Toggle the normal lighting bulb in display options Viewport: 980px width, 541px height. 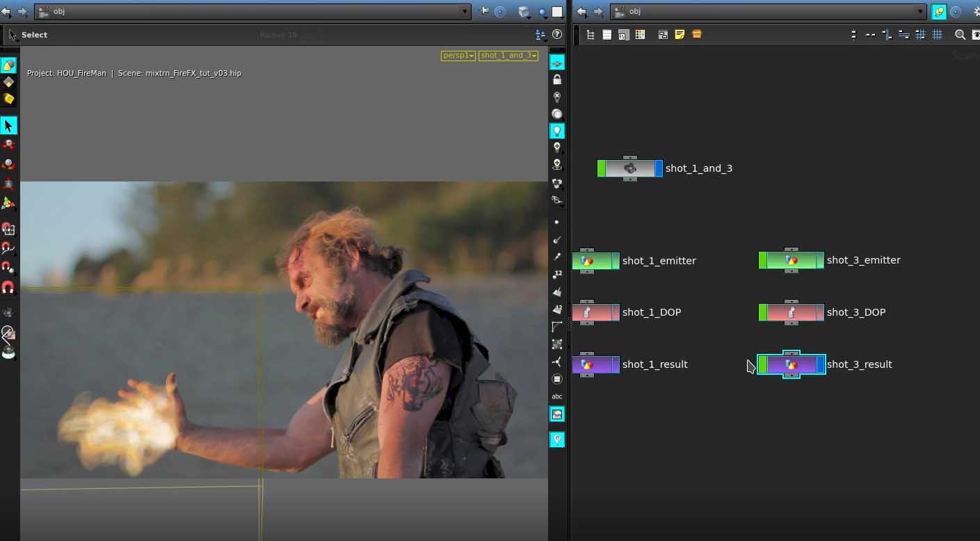(x=557, y=131)
